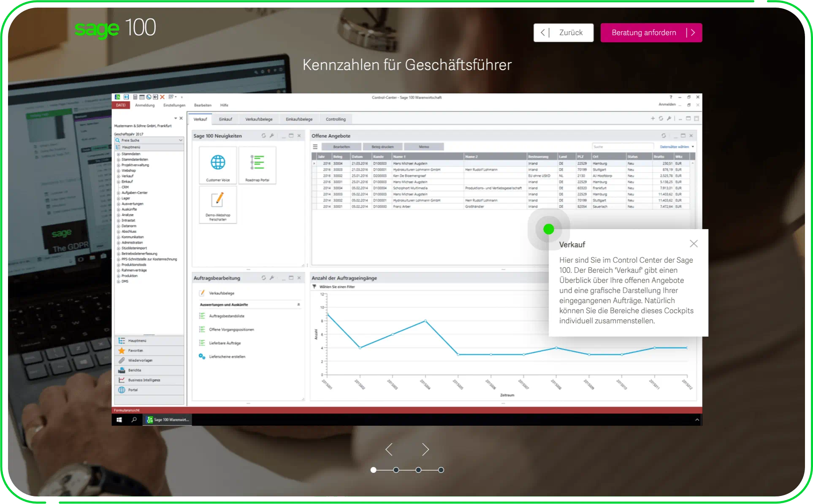Open the DATEI menu

click(121, 105)
